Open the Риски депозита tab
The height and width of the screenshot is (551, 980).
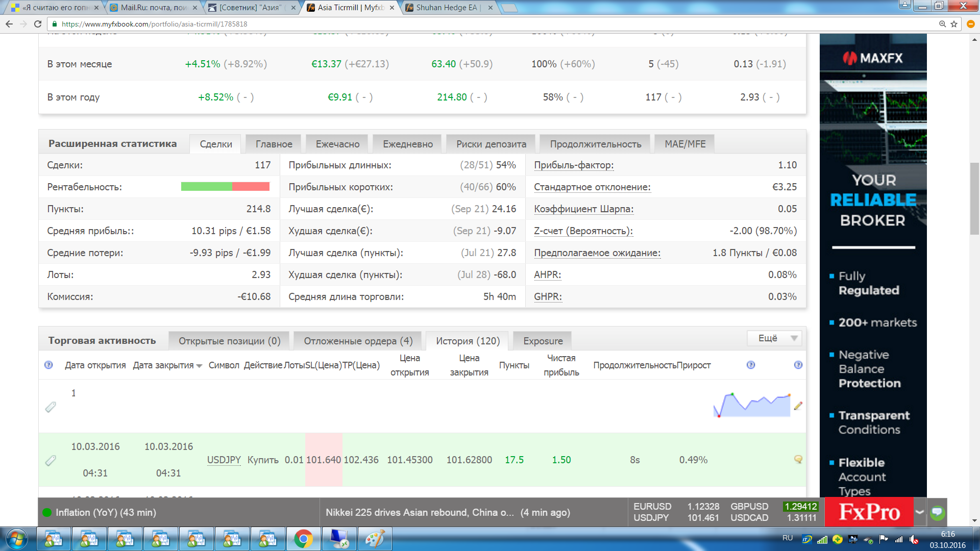491,144
